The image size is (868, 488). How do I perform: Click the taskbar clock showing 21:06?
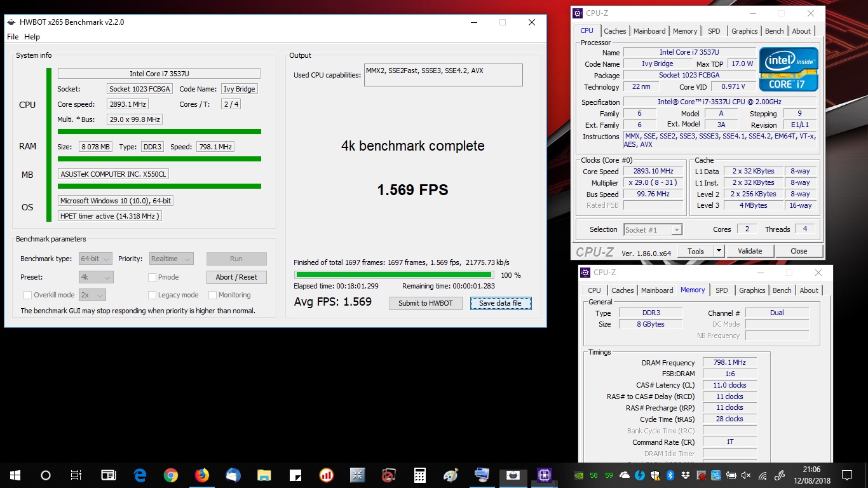pos(811,475)
